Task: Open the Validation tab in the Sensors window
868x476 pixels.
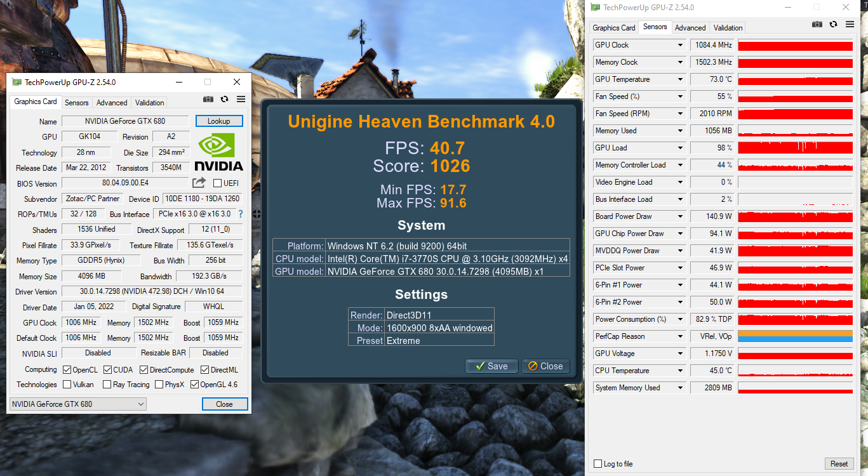Action: point(728,27)
